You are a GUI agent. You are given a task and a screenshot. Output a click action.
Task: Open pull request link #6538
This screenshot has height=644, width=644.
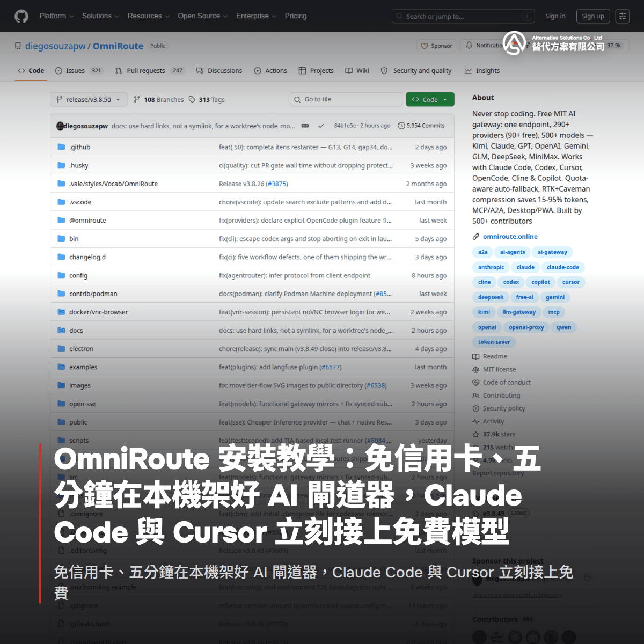(375, 386)
